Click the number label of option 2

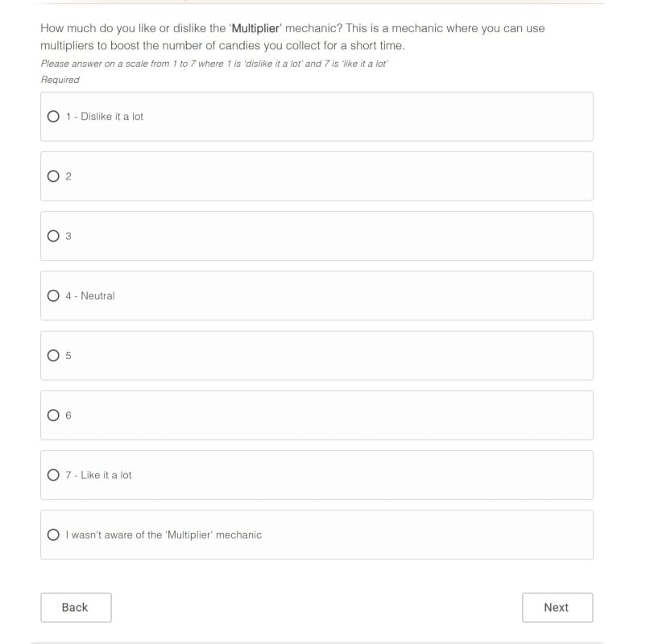pos(68,176)
